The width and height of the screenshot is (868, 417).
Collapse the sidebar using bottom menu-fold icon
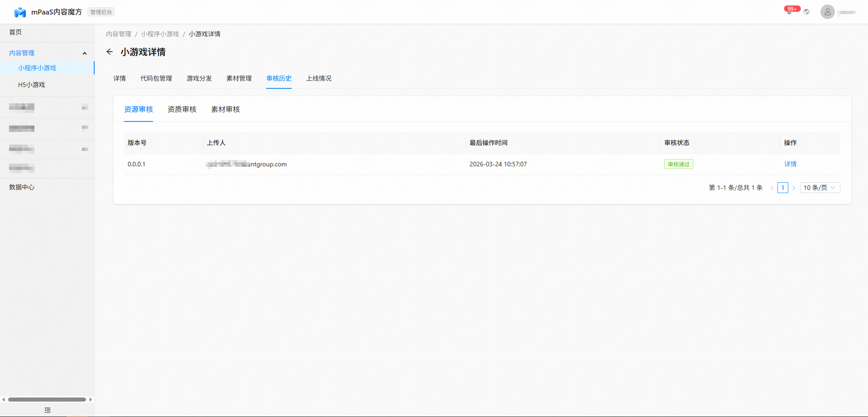pyautogui.click(x=48, y=410)
